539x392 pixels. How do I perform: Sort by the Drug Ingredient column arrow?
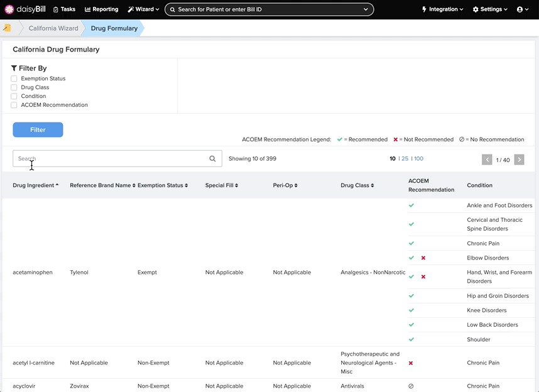click(x=57, y=185)
